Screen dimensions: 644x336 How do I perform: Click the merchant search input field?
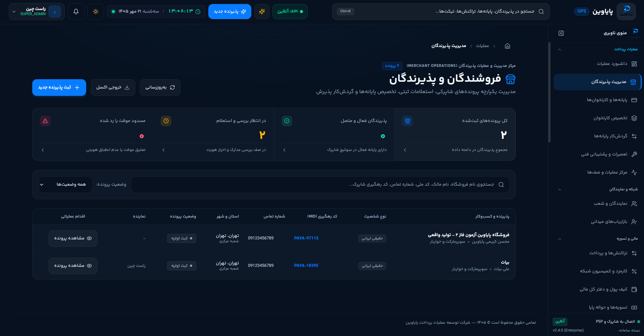[x=320, y=185]
